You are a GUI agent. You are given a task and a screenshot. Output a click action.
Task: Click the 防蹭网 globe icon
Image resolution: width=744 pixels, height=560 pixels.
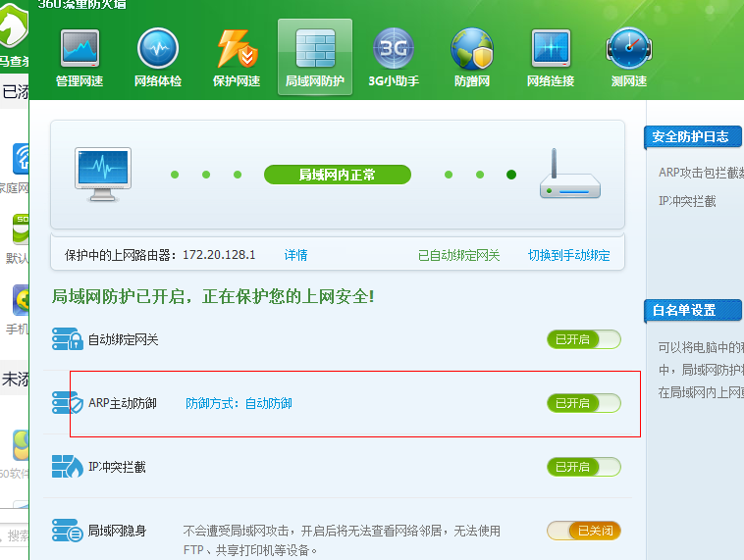(471, 50)
